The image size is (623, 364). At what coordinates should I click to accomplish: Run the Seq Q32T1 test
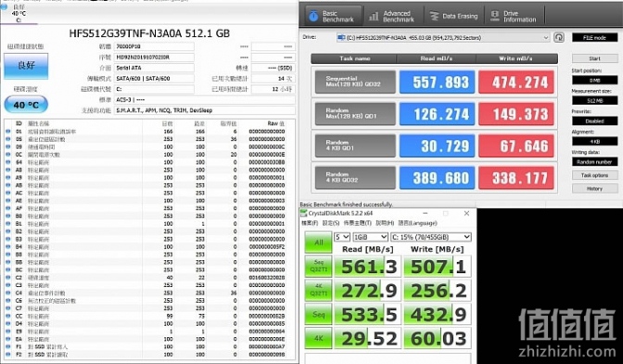click(x=318, y=266)
